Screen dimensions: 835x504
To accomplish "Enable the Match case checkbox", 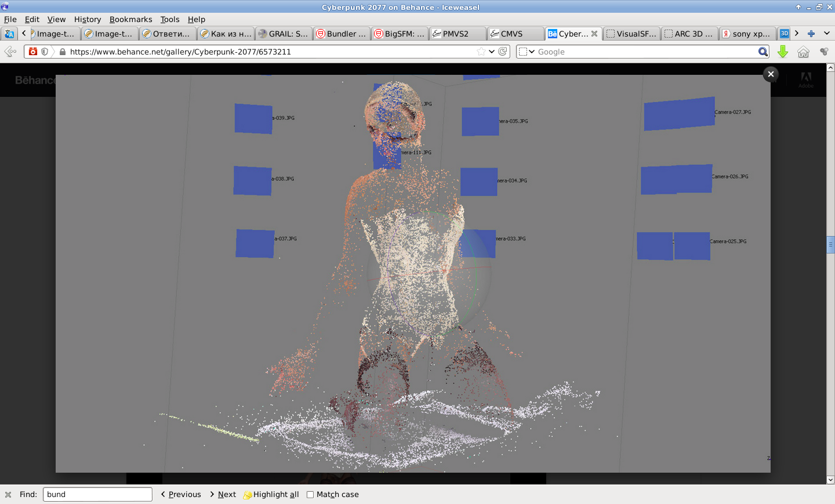I will tap(310, 495).
